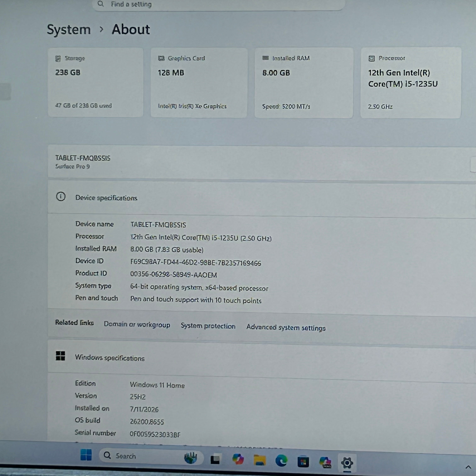Click the info icon beside Device specifications
476x476 pixels.
(61, 197)
